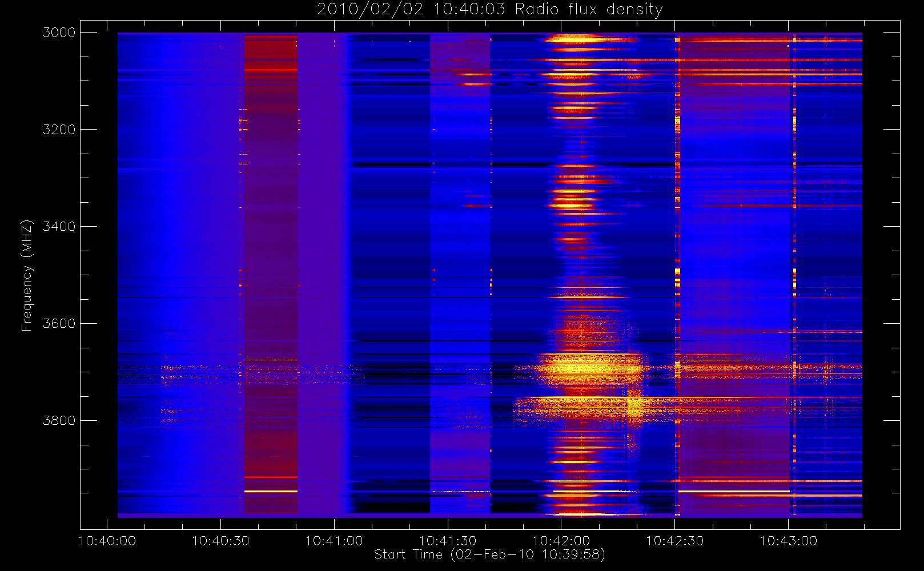Select the 3000 frequency tick label

pyautogui.click(x=59, y=33)
